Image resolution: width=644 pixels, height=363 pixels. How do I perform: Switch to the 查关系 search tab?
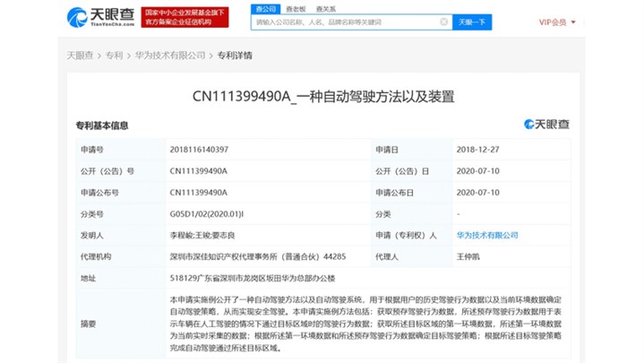tap(324, 7)
